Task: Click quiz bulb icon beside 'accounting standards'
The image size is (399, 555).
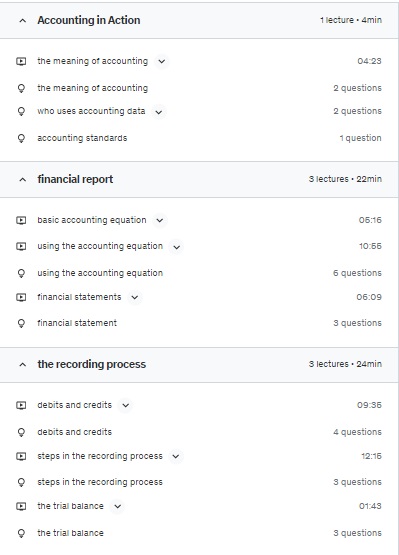Action: point(21,138)
